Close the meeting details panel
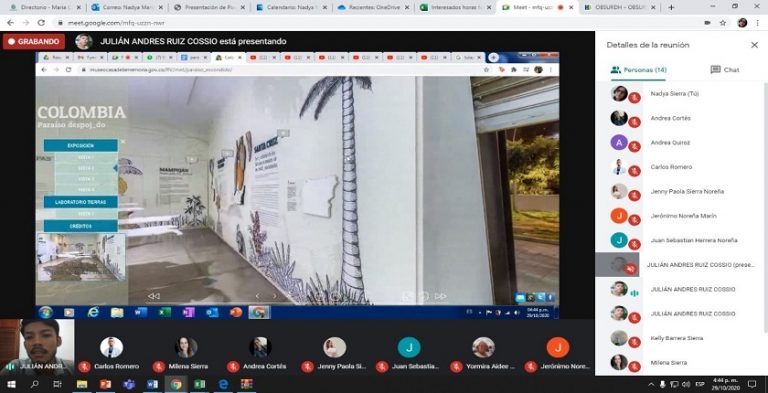The image size is (768, 393). tap(754, 45)
